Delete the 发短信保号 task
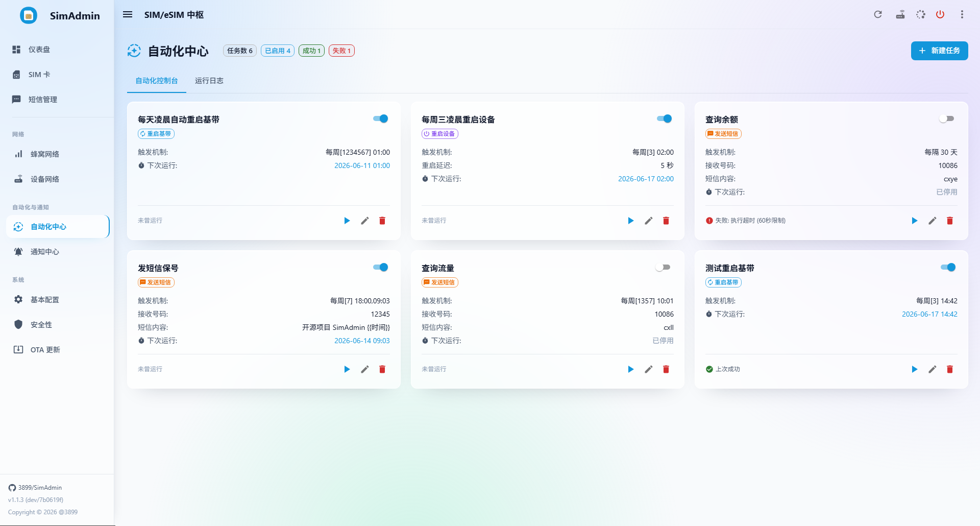 [382, 369]
